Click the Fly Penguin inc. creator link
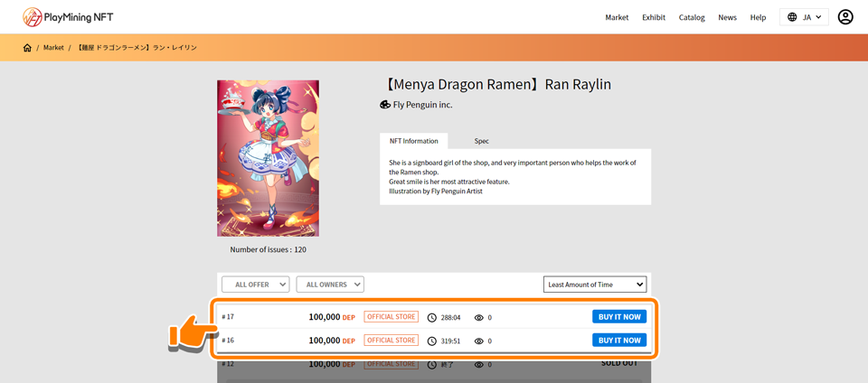Image resolution: width=868 pixels, height=383 pixels. click(x=422, y=105)
